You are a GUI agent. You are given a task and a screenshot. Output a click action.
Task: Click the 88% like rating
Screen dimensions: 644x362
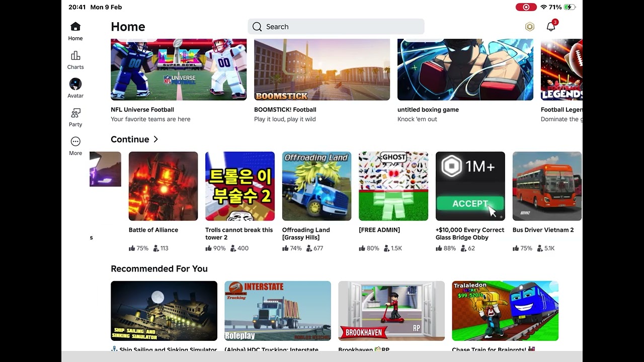click(446, 248)
